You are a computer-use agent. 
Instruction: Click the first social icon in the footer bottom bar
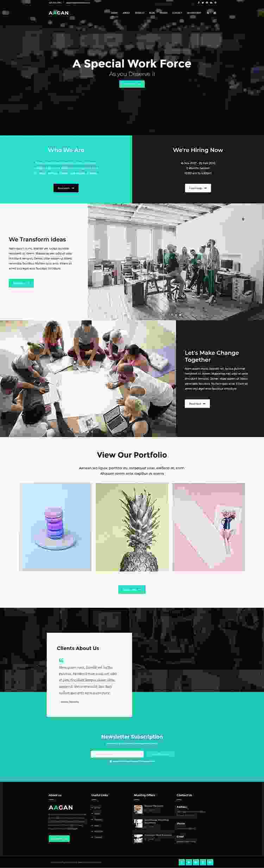[182, 862]
